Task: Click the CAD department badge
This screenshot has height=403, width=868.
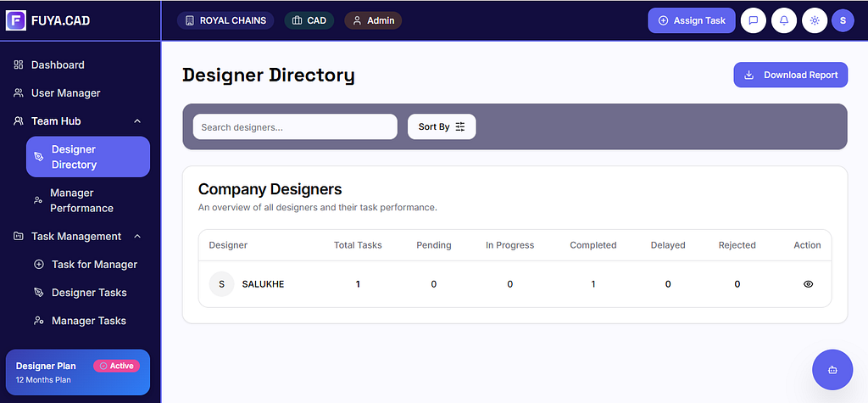Action: coord(309,20)
